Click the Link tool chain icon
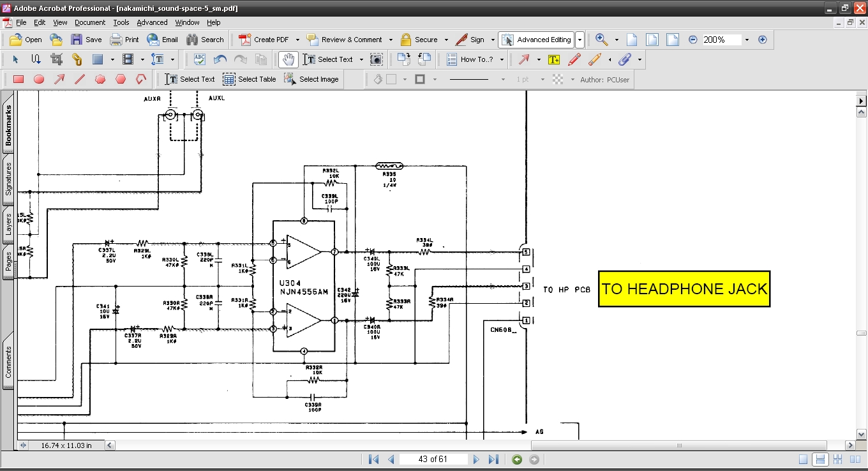 tap(77, 59)
